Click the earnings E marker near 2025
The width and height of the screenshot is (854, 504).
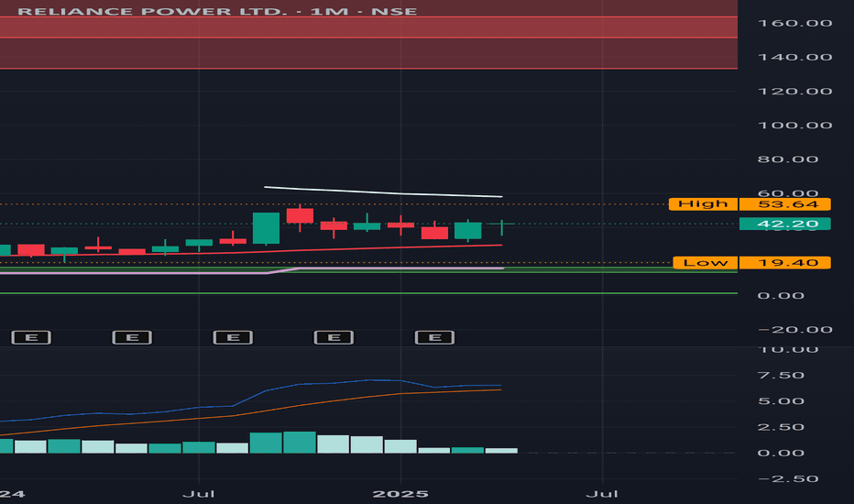[x=434, y=337]
